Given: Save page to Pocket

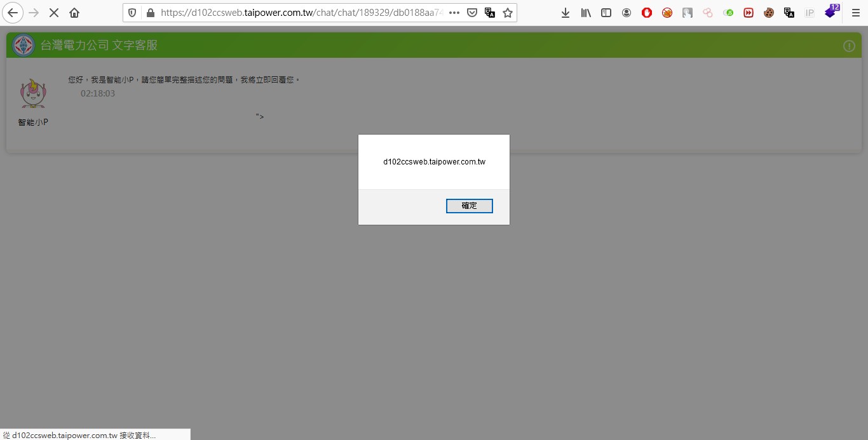Looking at the screenshot, I should [x=472, y=13].
